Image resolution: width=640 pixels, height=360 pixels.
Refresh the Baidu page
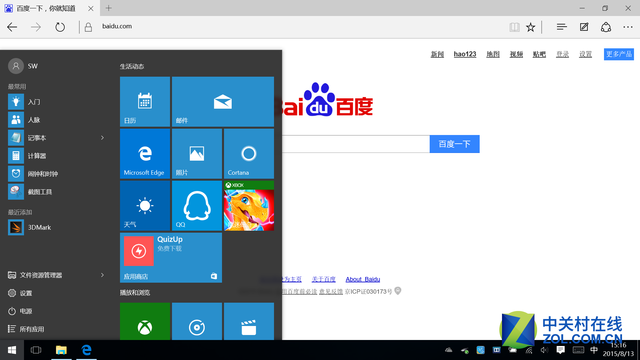coord(60,27)
